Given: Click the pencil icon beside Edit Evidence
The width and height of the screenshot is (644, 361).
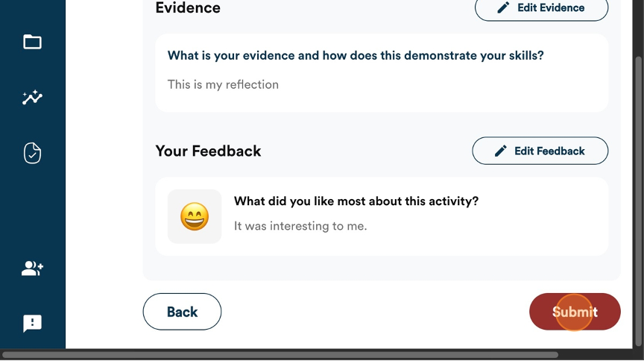Looking at the screenshot, I should pos(503,7).
